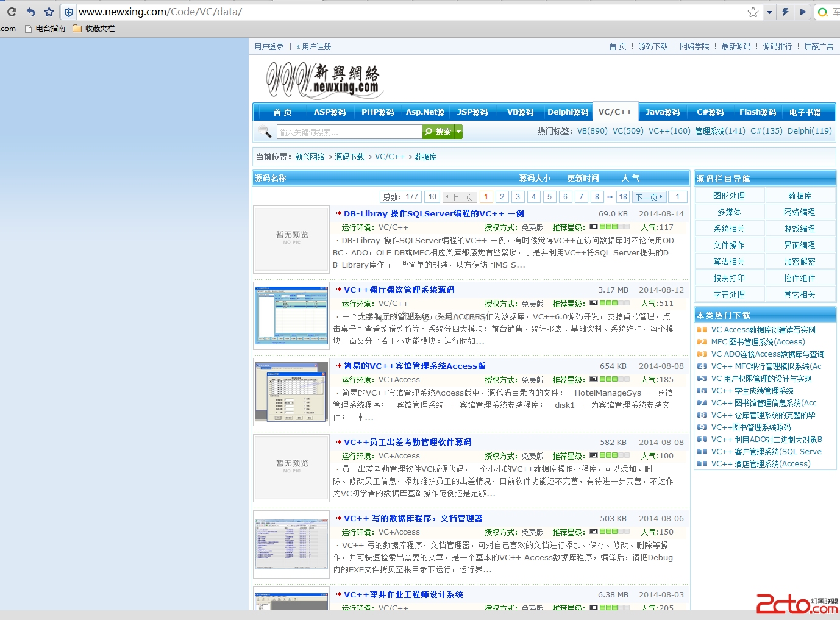Open the VC++餐厅餐饮管理系统源码 thumbnail
Screen dimensions: 840x620
pyautogui.click(x=291, y=315)
